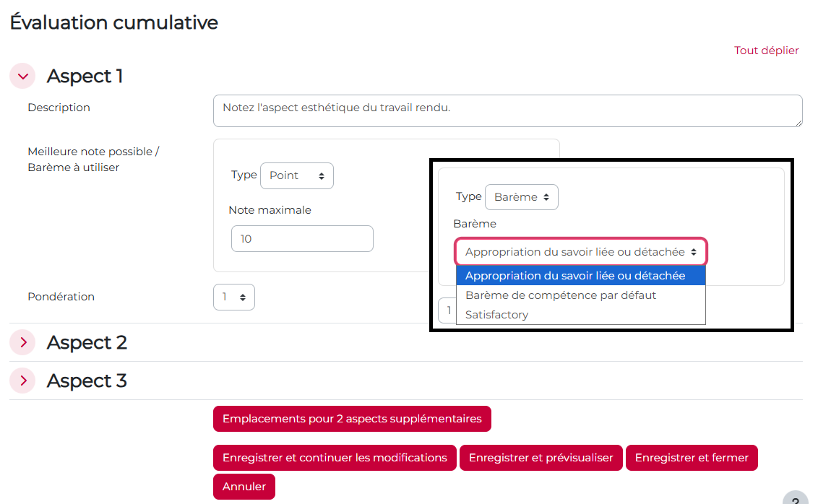
Task: Click the Description text area
Action: tap(507, 110)
